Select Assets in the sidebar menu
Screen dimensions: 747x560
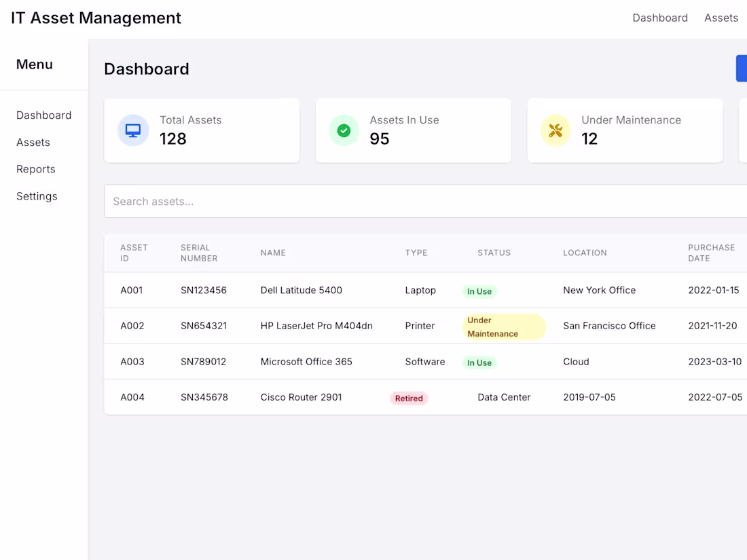pos(33,143)
